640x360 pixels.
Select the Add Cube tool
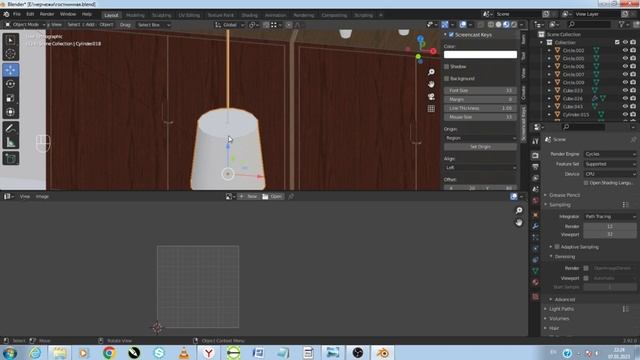pyautogui.click(x=11, y=159)
